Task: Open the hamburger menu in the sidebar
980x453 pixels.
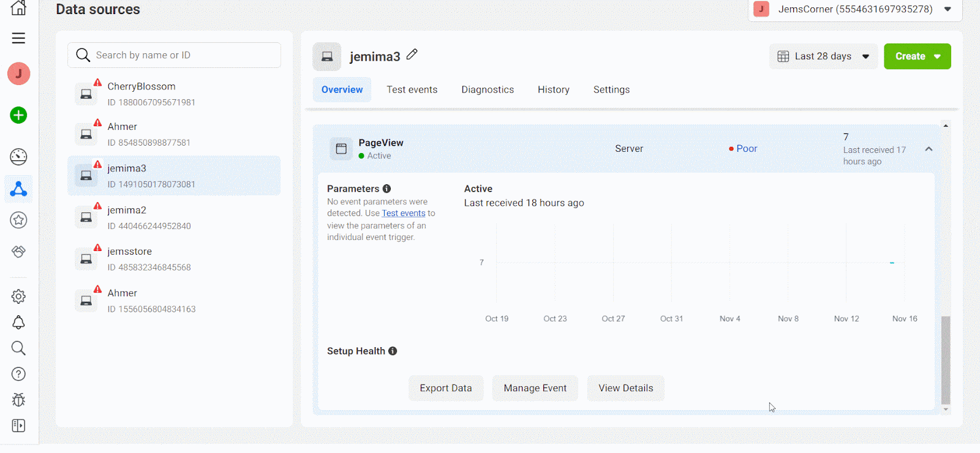Action: (18, 38)
